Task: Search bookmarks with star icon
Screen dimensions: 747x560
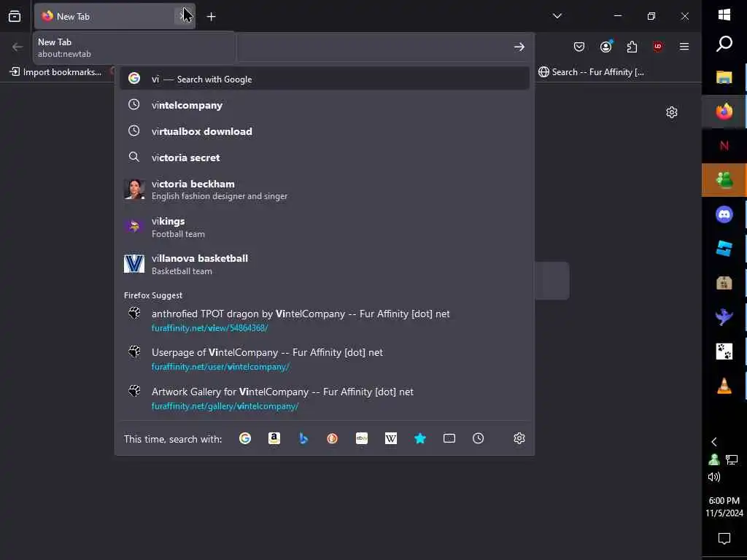Action: [x=419, y=438]
